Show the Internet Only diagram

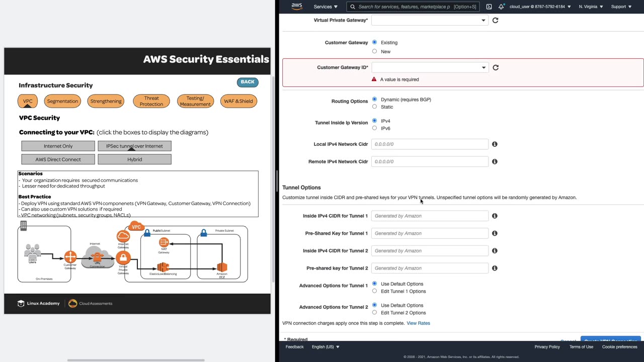pos(58,146)
